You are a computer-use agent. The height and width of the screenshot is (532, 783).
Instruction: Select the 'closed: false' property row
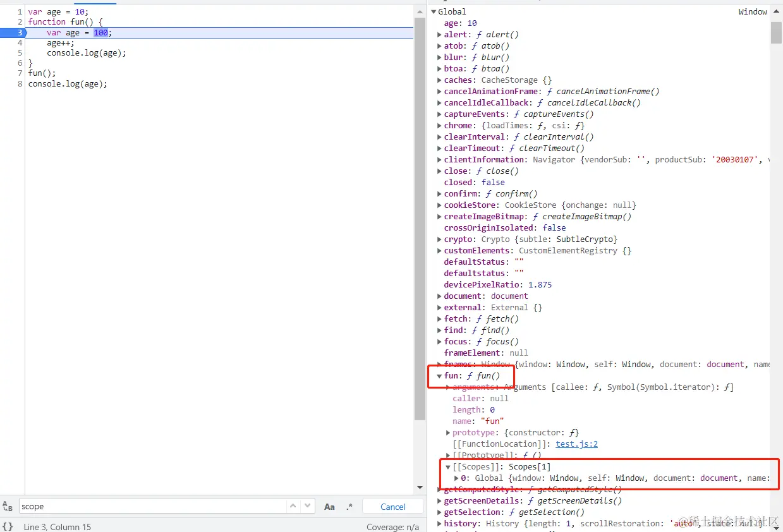coord(475,183)
